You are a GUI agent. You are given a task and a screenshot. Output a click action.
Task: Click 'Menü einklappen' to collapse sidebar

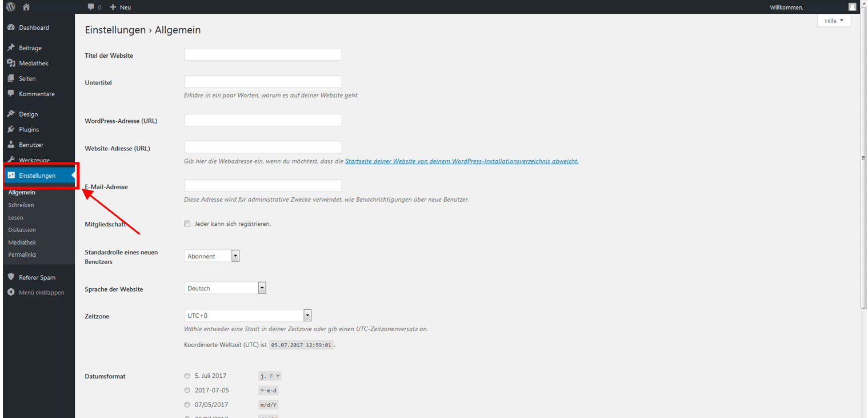[x=42, y=292]
